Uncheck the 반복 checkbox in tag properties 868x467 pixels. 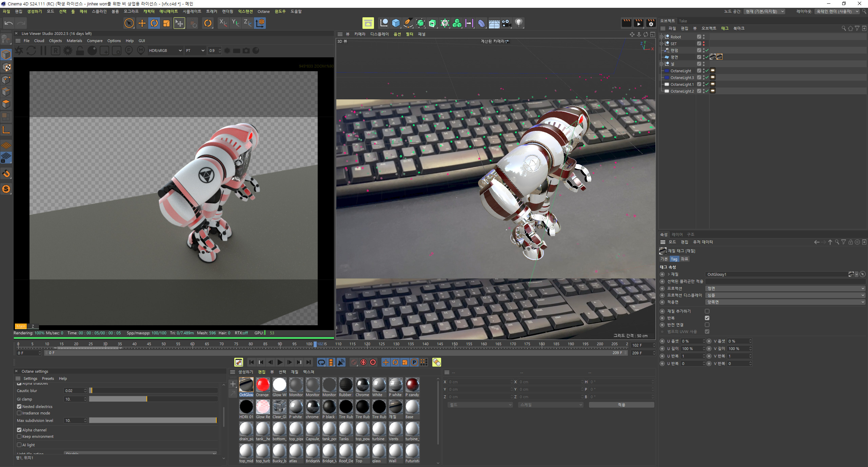pos(707,318)
